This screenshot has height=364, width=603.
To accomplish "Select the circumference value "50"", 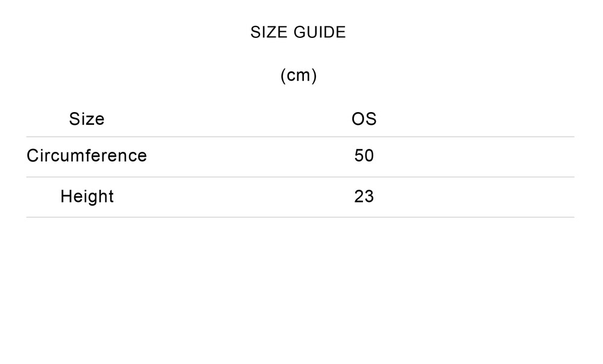I will tap(364, 155).
